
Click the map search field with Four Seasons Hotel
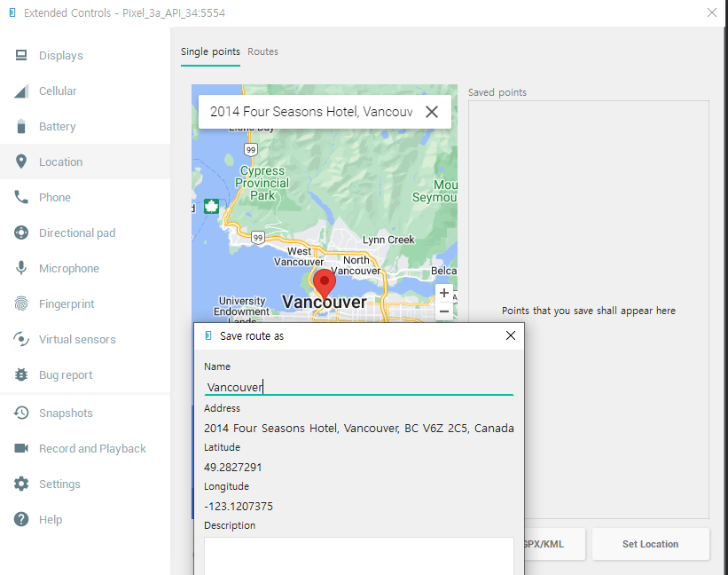(x=311, y=112)
